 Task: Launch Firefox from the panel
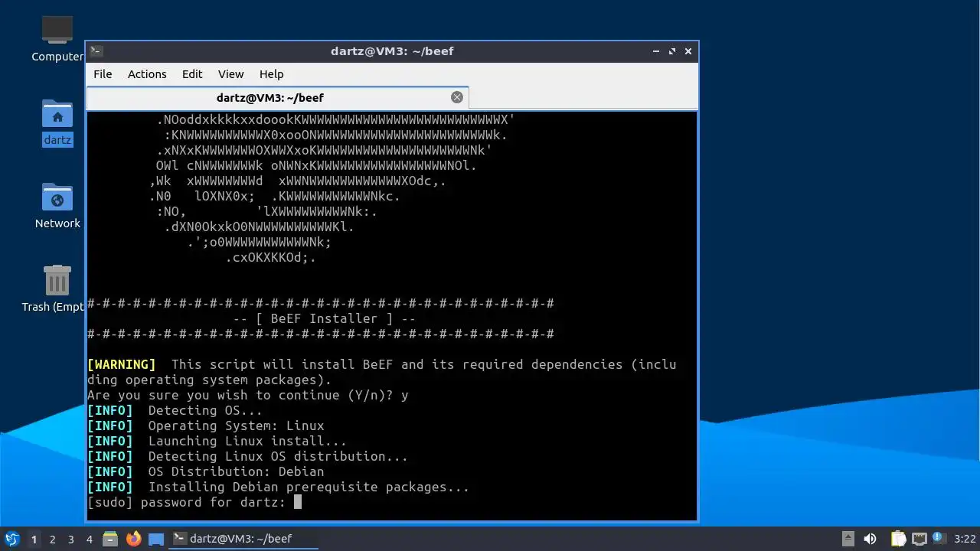click(x=134, y=539)
